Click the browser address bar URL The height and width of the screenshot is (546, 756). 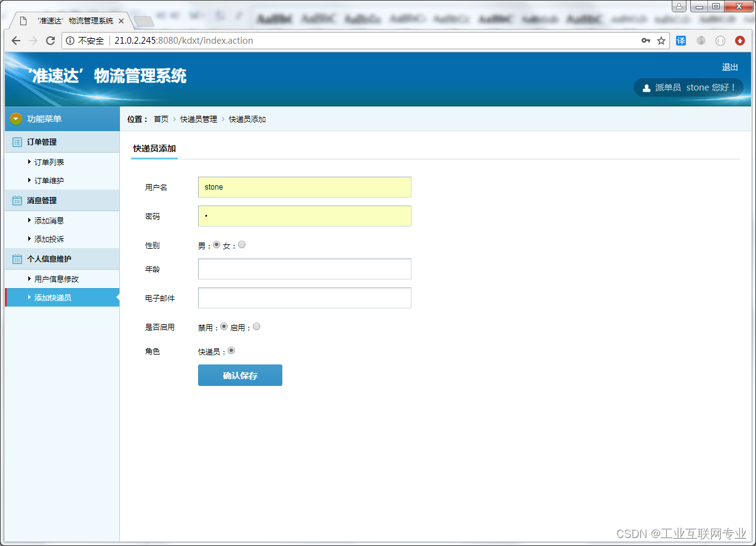184,41
